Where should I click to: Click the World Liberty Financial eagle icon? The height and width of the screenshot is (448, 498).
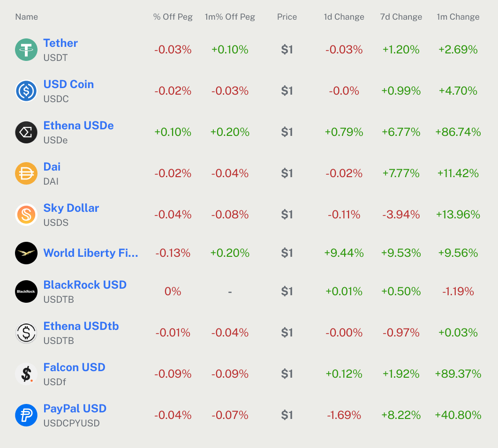[x=26, y=253]
